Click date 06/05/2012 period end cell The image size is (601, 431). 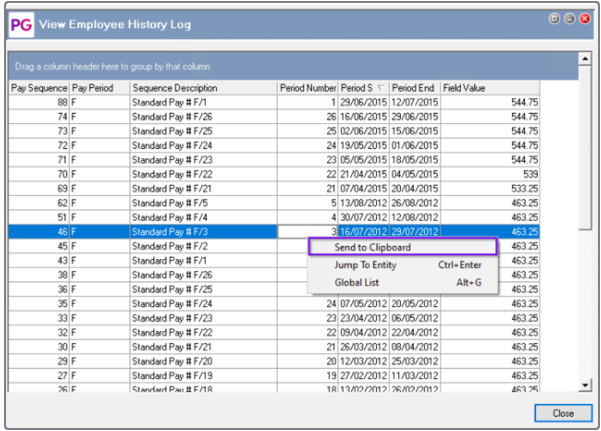pyautogui.click(x=415, y=318)
